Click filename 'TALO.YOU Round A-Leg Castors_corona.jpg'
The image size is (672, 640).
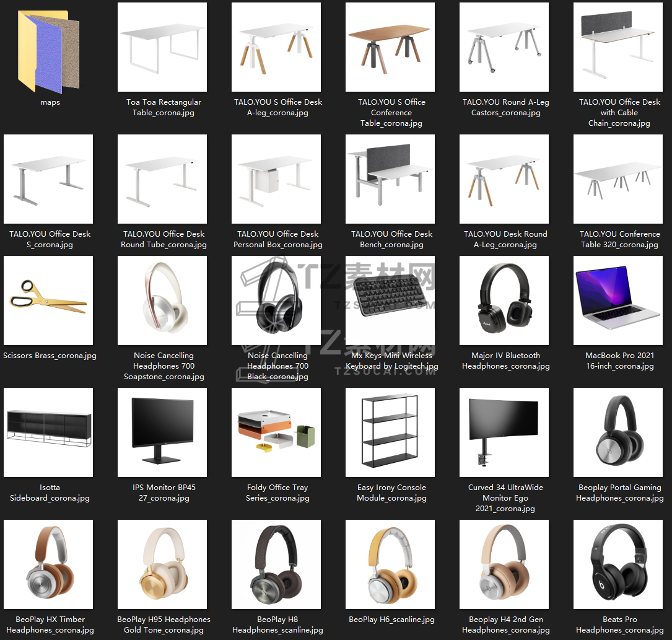coord(506,107)
